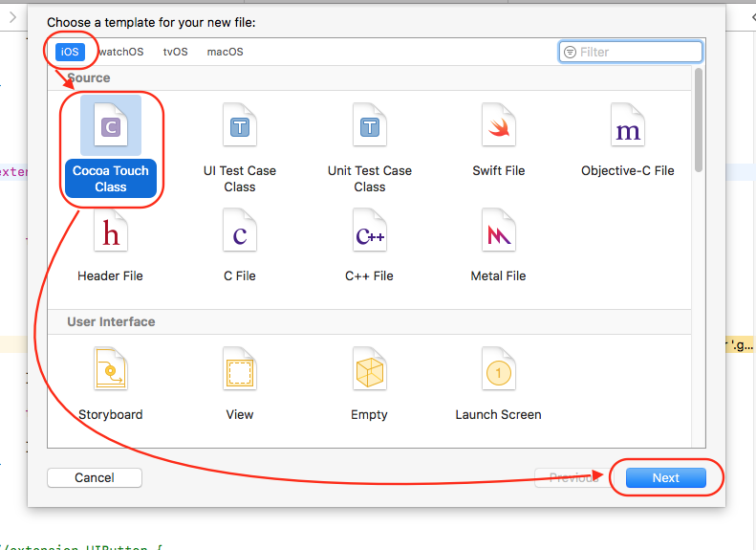
Task: Select the View interface template
Action: point(240,384)
